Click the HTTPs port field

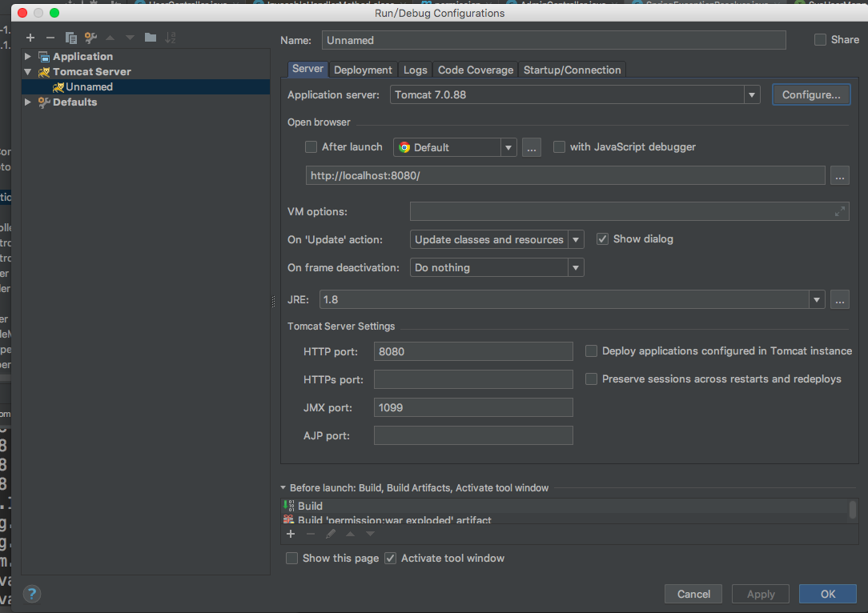pyautogui.click(x=473, y=379)
